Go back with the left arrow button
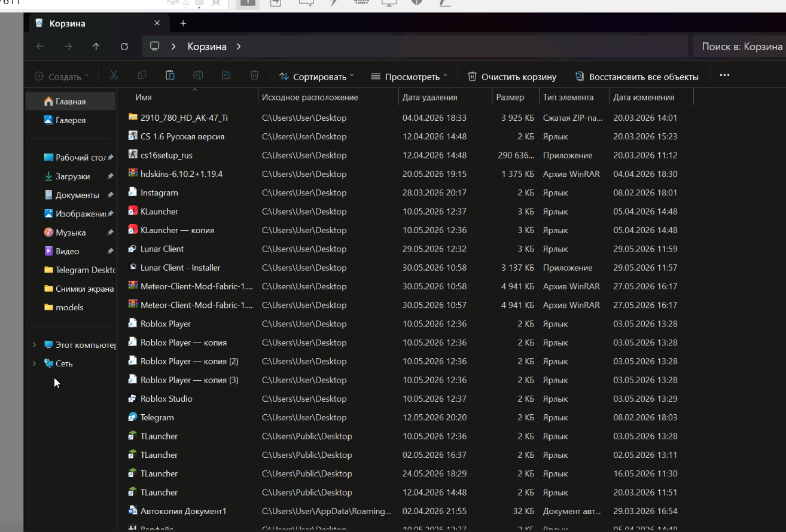The image size is (786, 532). click(40, 47)
